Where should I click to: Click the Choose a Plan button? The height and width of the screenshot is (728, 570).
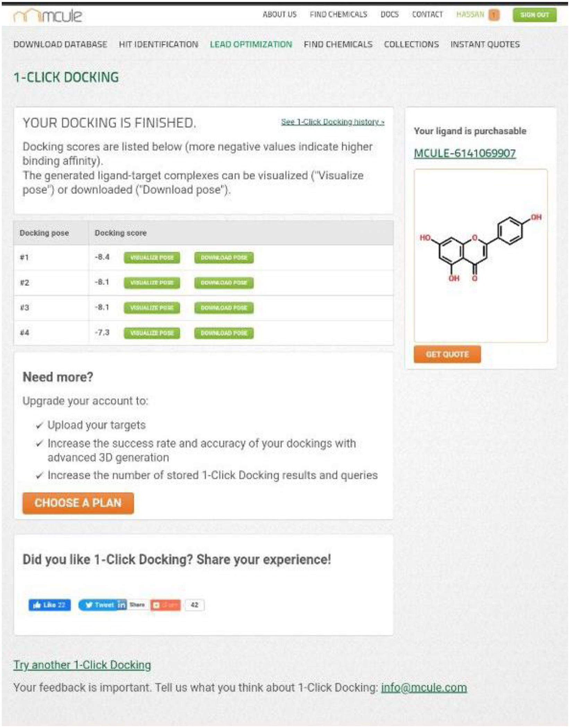pos(78,503)
